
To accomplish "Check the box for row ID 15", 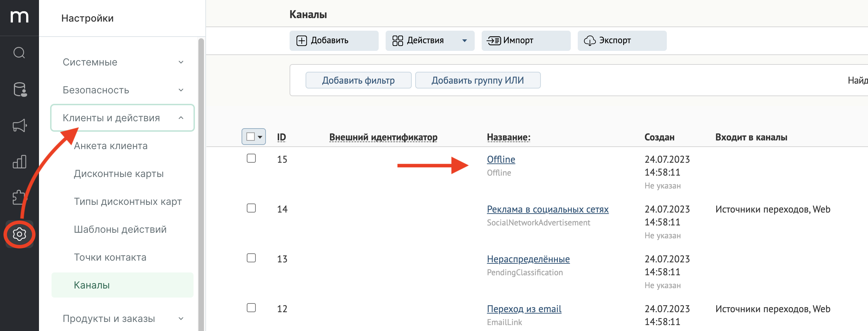I will (251, 158).
